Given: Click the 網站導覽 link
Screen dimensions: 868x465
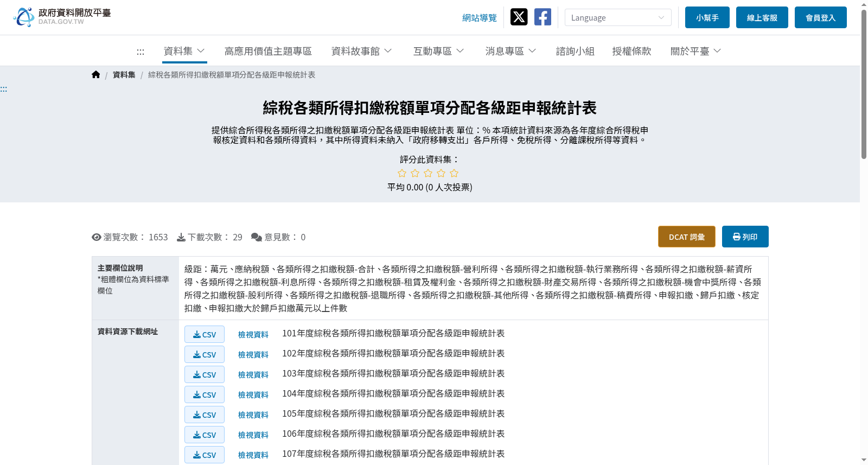Looking at the screenshot, I should [x=480, y=18].
